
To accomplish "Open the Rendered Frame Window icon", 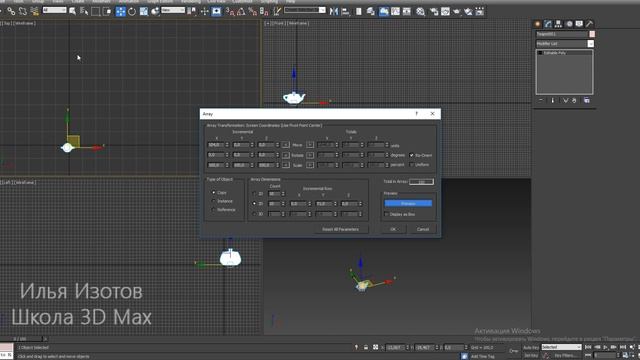I will [x=445, y=11].
